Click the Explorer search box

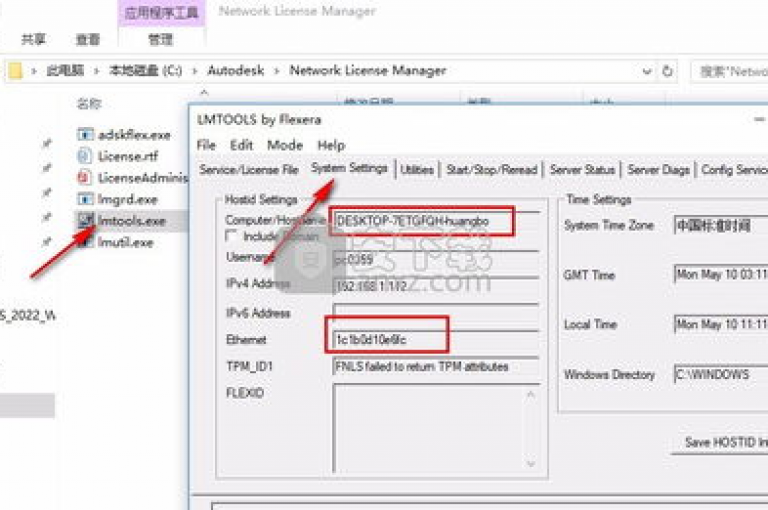(x=729, y=72)
